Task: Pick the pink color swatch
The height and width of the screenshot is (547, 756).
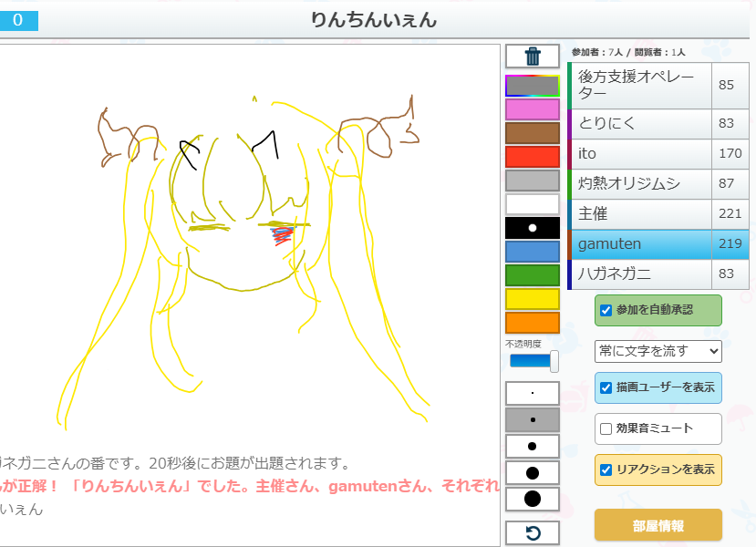Action: (532, 109)
